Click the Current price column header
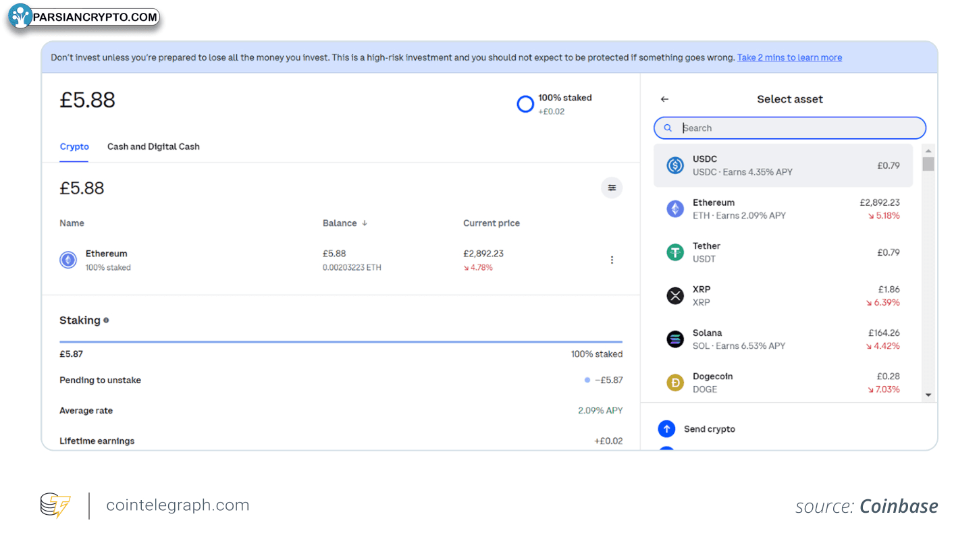Screen dimensions: 979x560 (x=492, y=223)
